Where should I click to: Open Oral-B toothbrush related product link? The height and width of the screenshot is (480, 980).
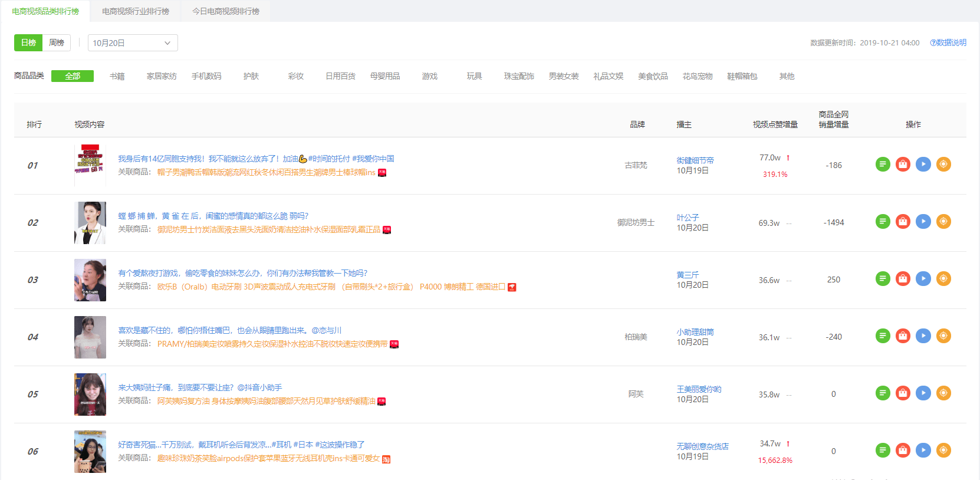coord(331,287)
